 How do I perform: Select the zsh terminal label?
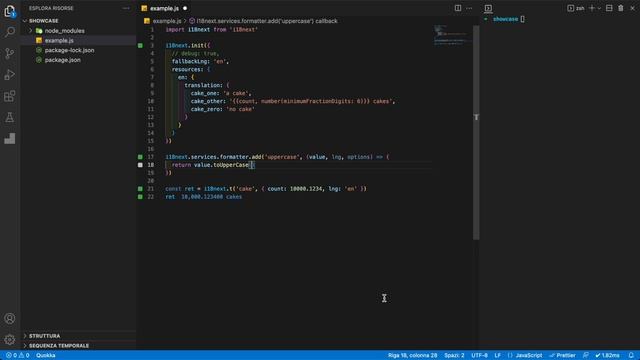(576, 8)
